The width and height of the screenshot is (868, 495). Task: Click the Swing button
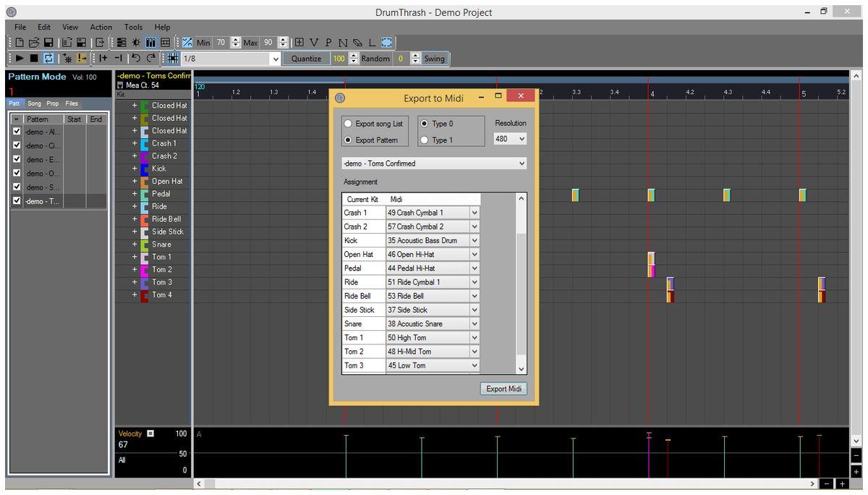434,59
